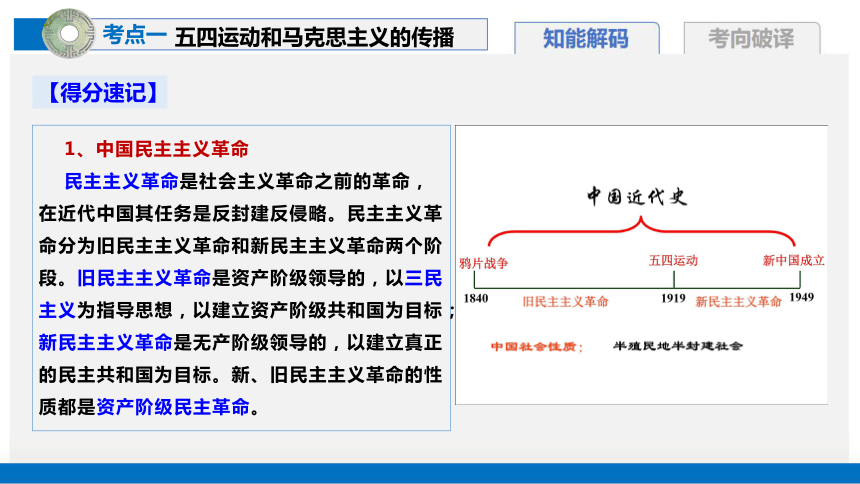Screen dimensions: 860x484
Task: Click the 【得分速记】 heading box
Action: coord(100,92)
